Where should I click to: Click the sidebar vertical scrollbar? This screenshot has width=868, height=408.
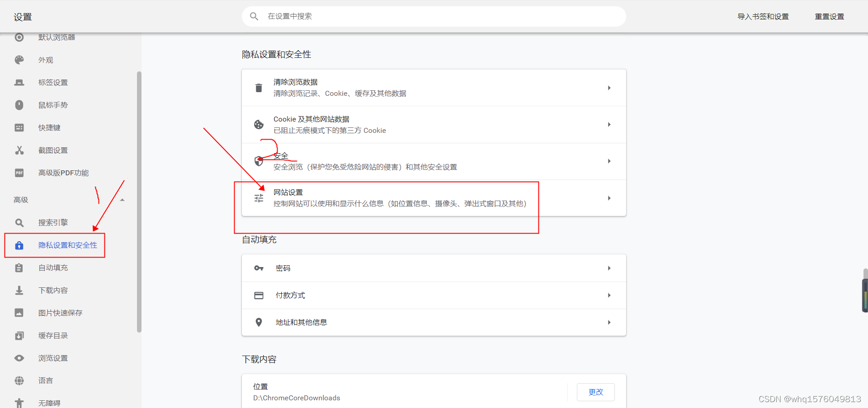(x=139, y=202)
